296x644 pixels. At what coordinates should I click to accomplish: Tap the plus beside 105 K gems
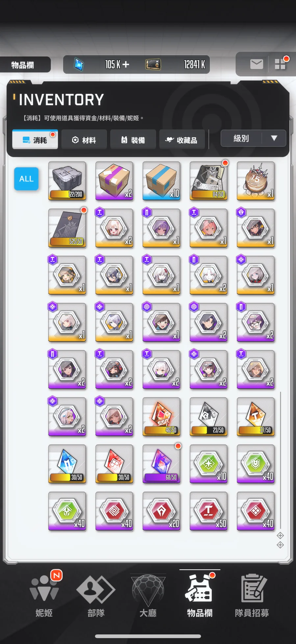click(x=126, y=64)
